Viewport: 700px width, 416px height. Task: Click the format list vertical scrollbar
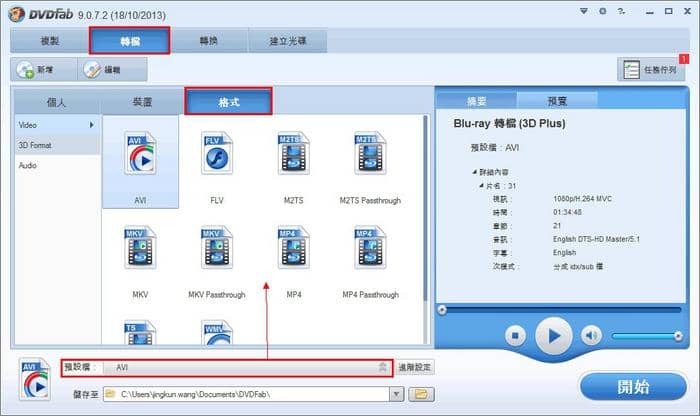click(425, 208)
